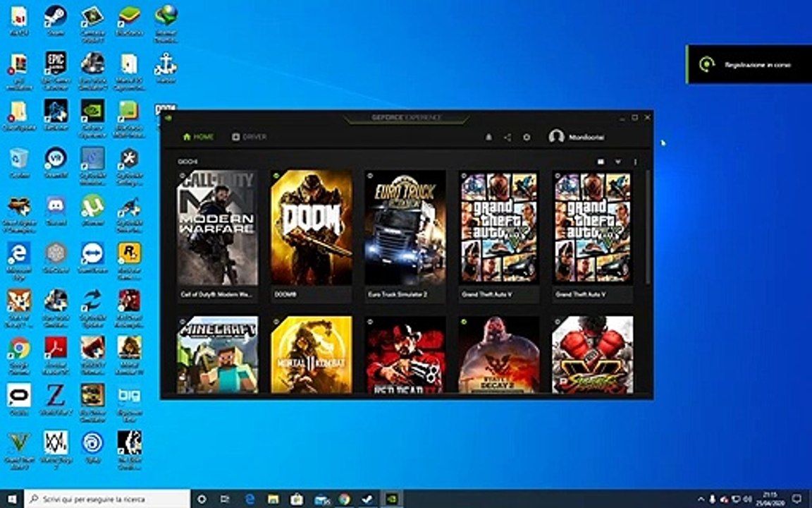
Task: Open GeForce Experience desktop shortcut
Action: 93,119
